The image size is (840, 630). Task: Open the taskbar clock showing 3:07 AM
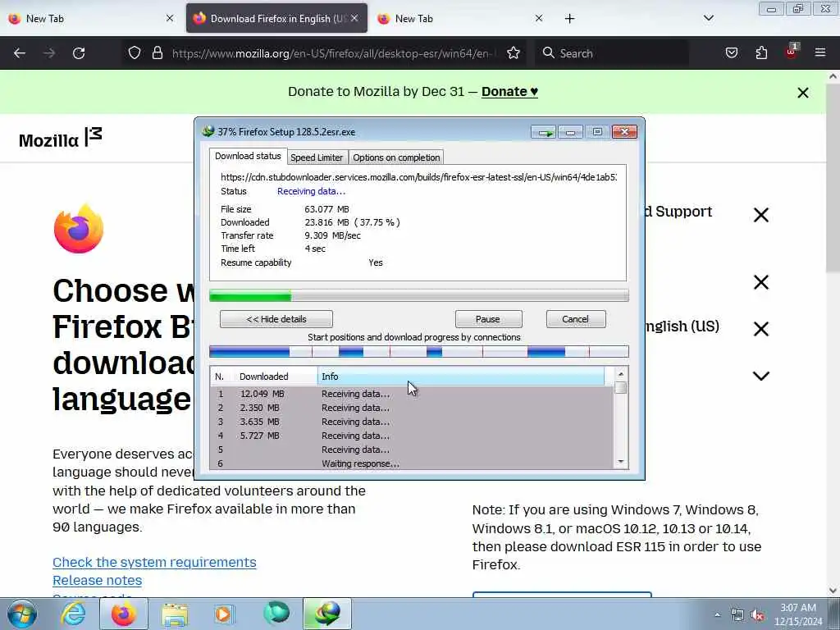point(798,614)
